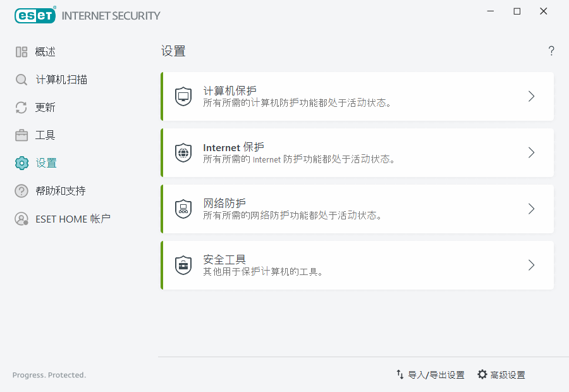
Task: Expand the 网络防护 section chevron
Action: (x=531, y=209)
